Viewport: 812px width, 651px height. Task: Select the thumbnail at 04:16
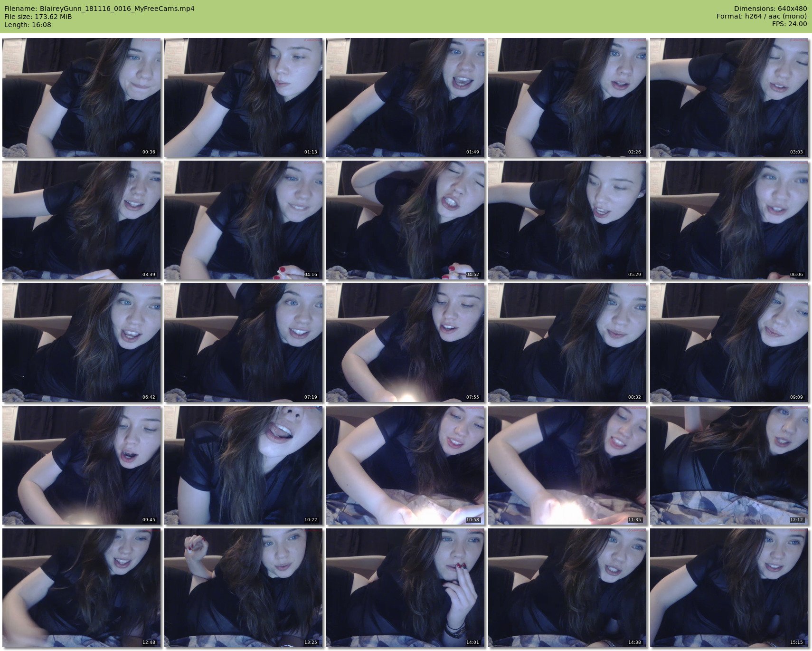[x=244, y=220]
